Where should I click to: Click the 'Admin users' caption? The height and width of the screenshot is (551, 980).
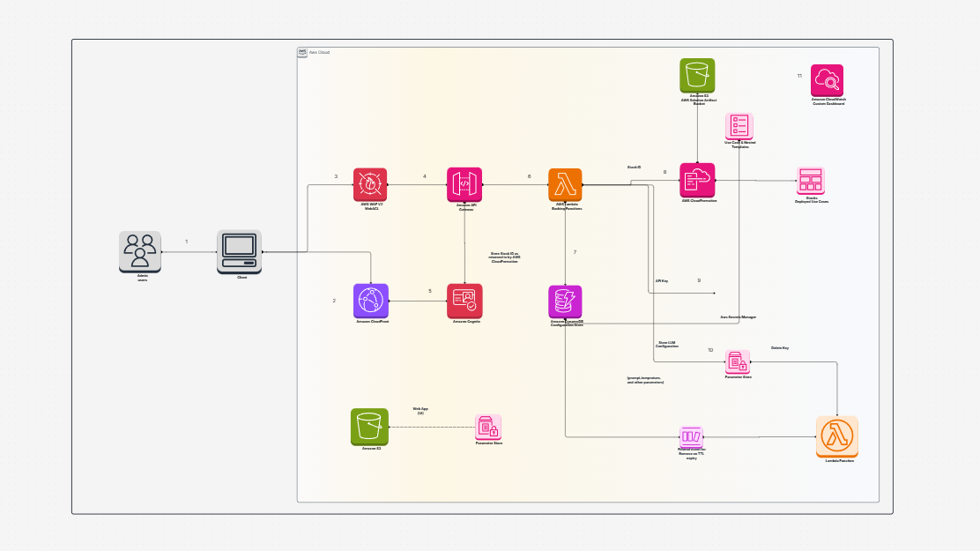143,278
